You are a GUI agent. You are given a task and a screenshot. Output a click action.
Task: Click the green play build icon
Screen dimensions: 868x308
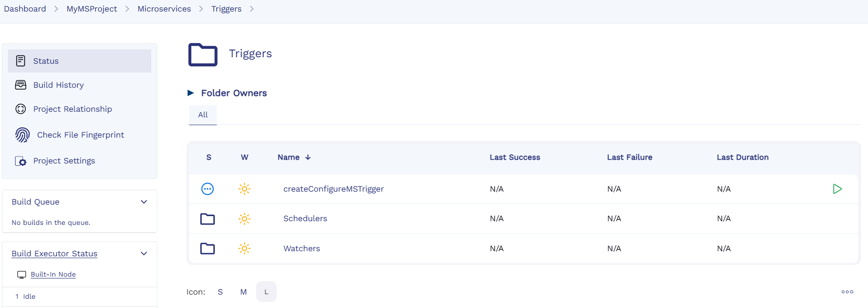[837, 189]
